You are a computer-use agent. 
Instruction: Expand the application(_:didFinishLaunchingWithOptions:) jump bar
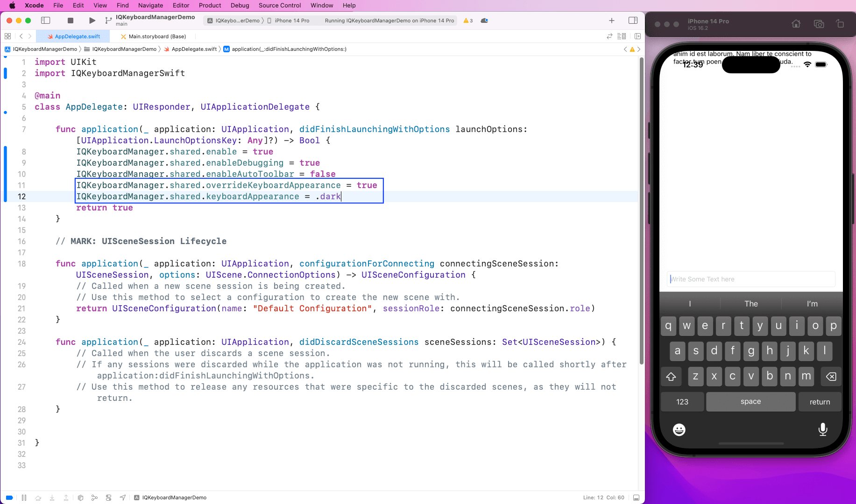(x=289, y=49)
